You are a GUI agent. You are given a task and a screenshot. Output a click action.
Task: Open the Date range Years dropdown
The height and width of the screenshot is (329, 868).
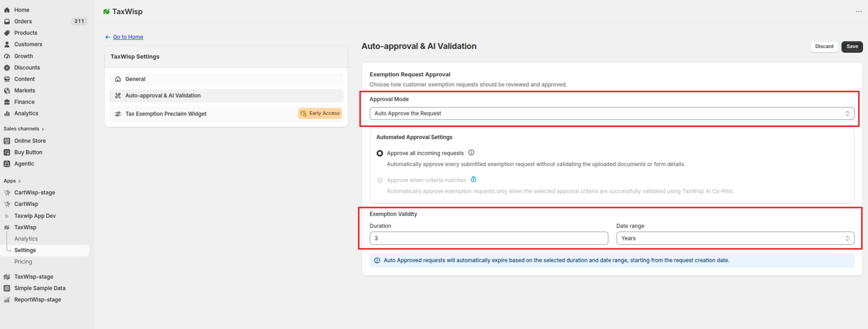tap(735, 238)
